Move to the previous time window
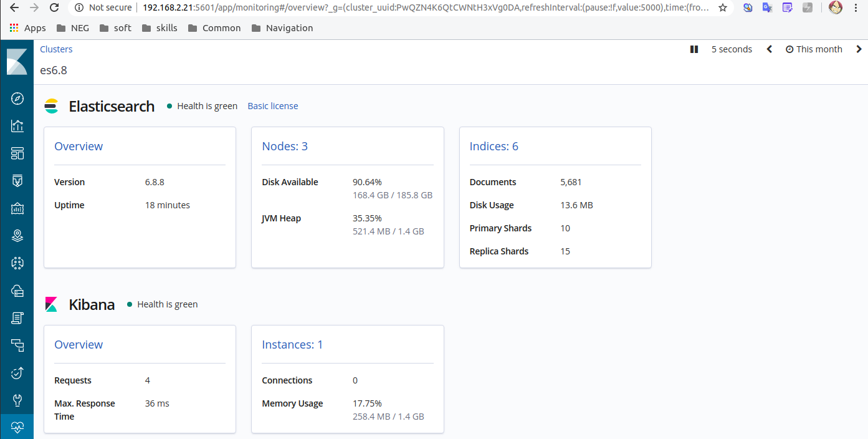 coord(770,49)
